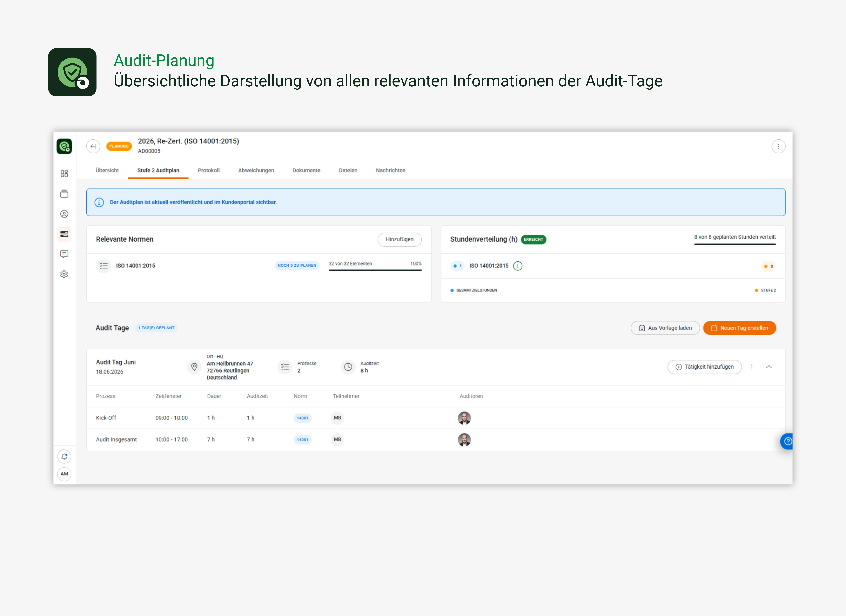Click the orange 8 hours chip
Image resolution: width=846 pixels, height=616 pixels.
768,266
